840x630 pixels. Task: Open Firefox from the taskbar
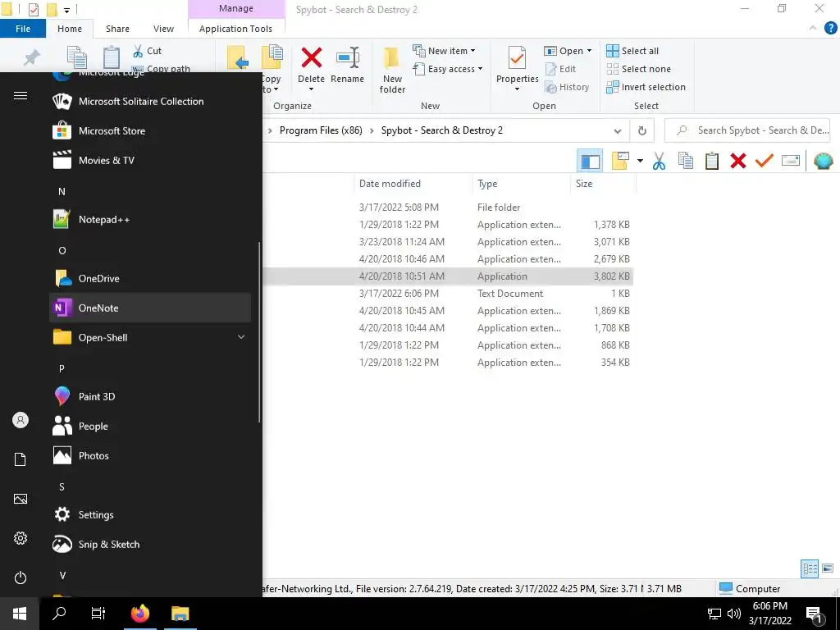(x=139, y=614)
